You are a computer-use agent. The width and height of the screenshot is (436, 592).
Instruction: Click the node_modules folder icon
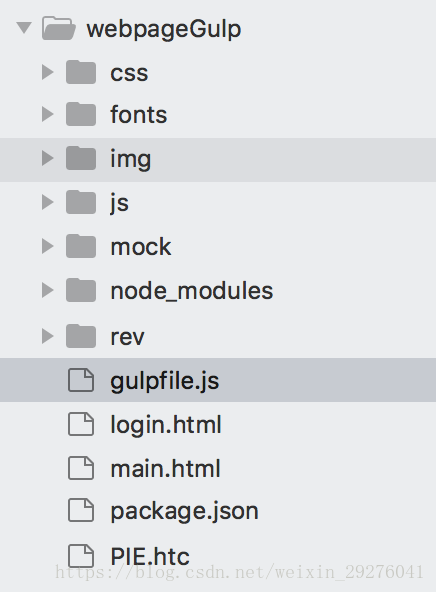tap(81, 290)
